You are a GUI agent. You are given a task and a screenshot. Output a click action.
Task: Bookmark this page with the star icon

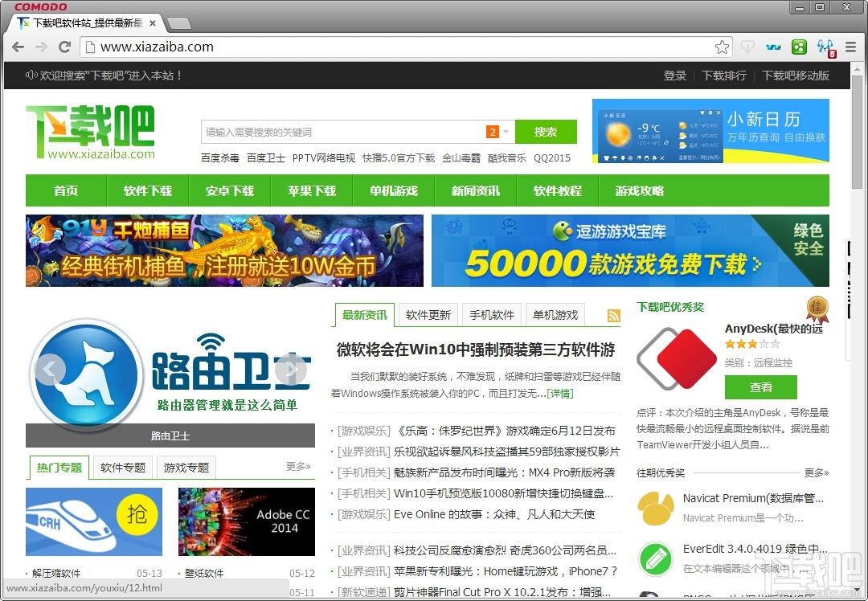[x=722, y=47]
